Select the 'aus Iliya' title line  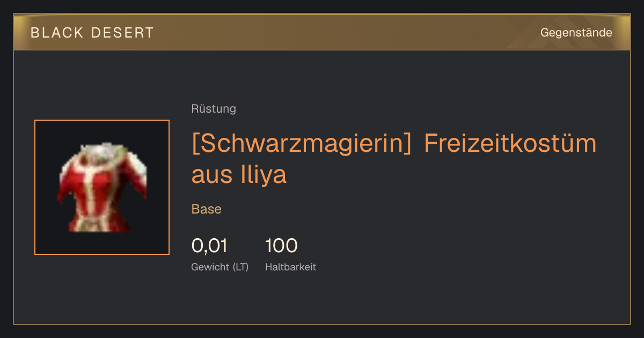click(x=239, y=174)
